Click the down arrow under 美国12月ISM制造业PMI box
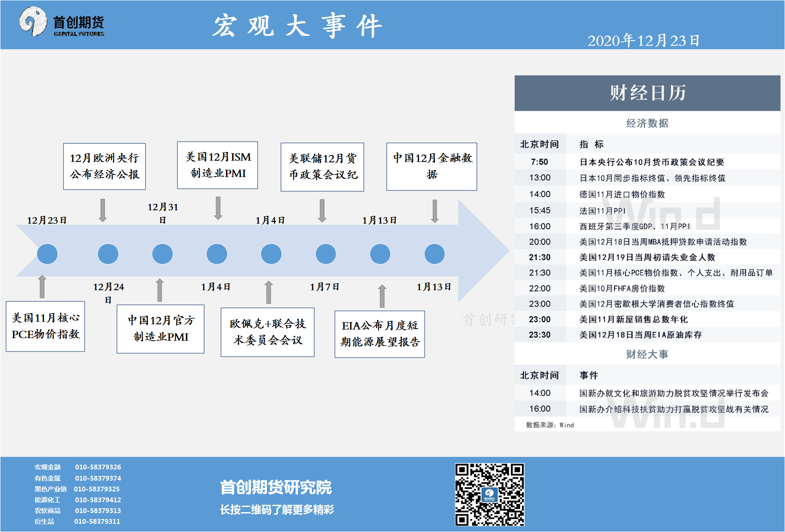Screen dimensions: 785x532 pyautogui.click(x=218, y=208)
